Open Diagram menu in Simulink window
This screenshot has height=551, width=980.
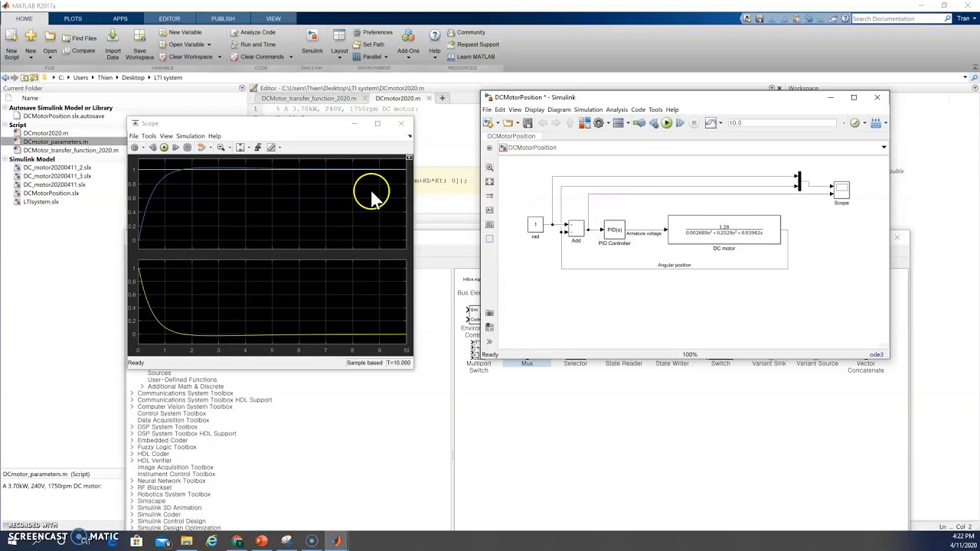pos(559,110)
